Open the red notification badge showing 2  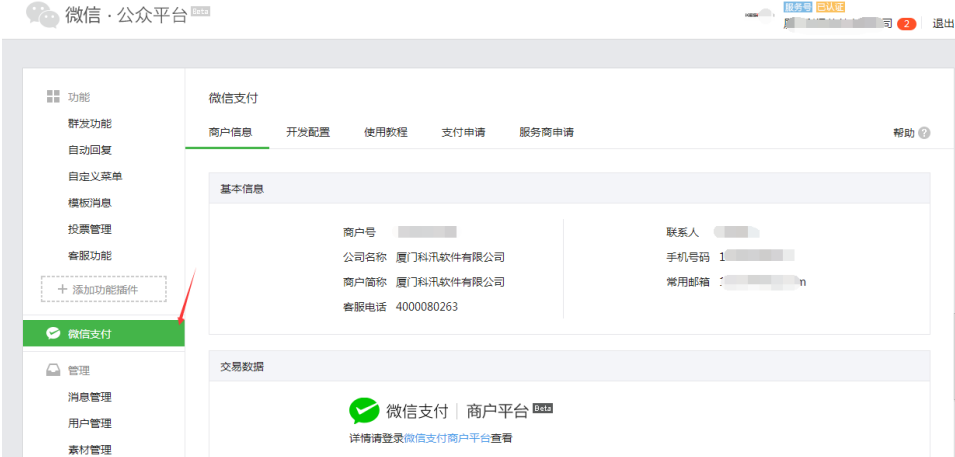(906, 24)
